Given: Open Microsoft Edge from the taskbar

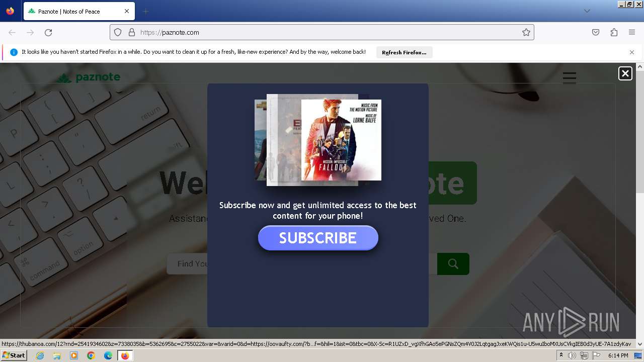Looking at the screenshot, I should (x=108, y=355).
